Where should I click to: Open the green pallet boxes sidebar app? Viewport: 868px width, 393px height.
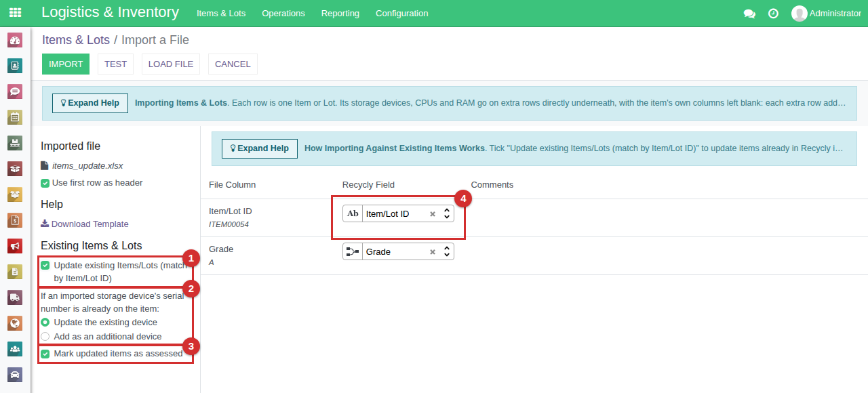click(15, 143)
